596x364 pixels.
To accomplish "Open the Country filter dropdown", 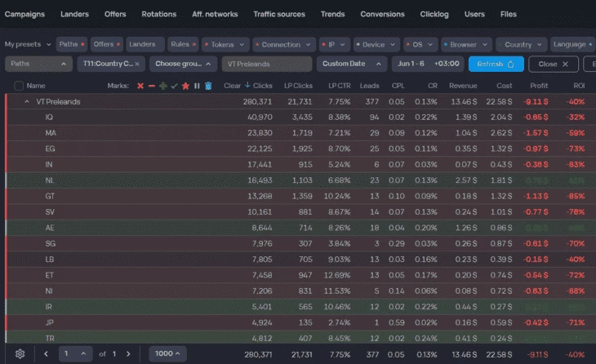I will (521, 44).
